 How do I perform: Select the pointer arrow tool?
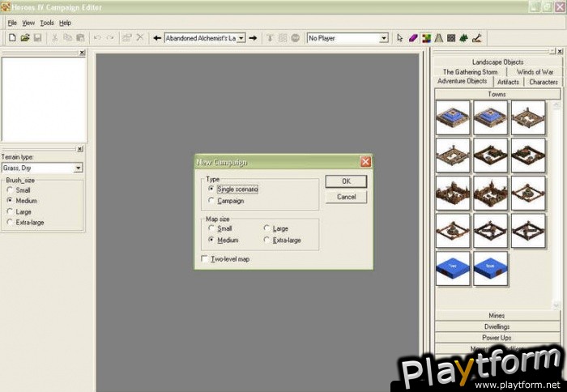tap(399, 37)
